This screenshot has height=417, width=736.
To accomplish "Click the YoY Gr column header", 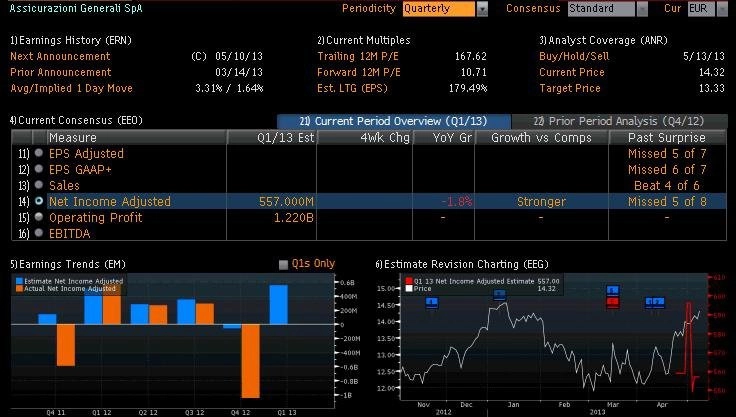I will [x=444, y=138].
